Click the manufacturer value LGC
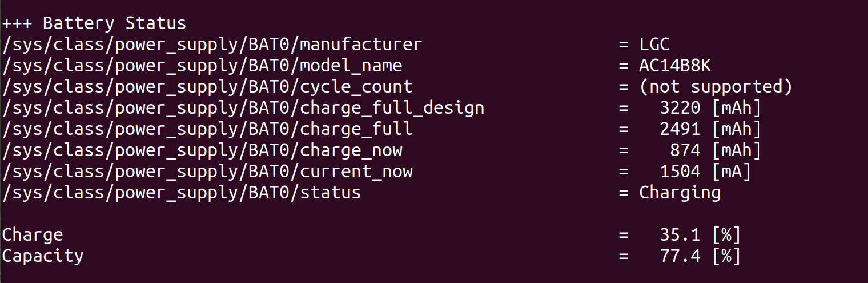This screenshot has width=868, height=283. [654, 45]
